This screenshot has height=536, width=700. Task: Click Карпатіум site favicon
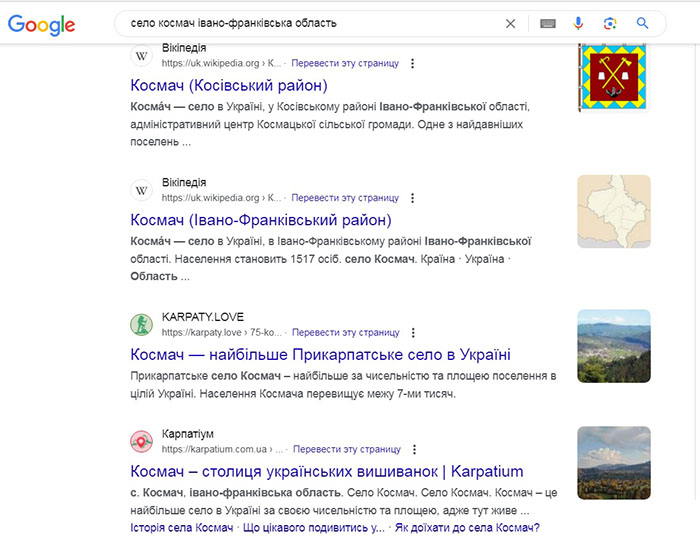(142, 441)
